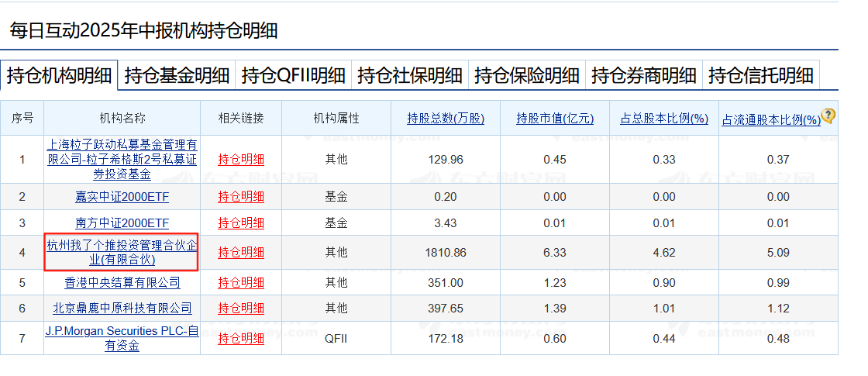
Task: Open 香港中央结算有限公司 link
Action: [x=122, y=282]
